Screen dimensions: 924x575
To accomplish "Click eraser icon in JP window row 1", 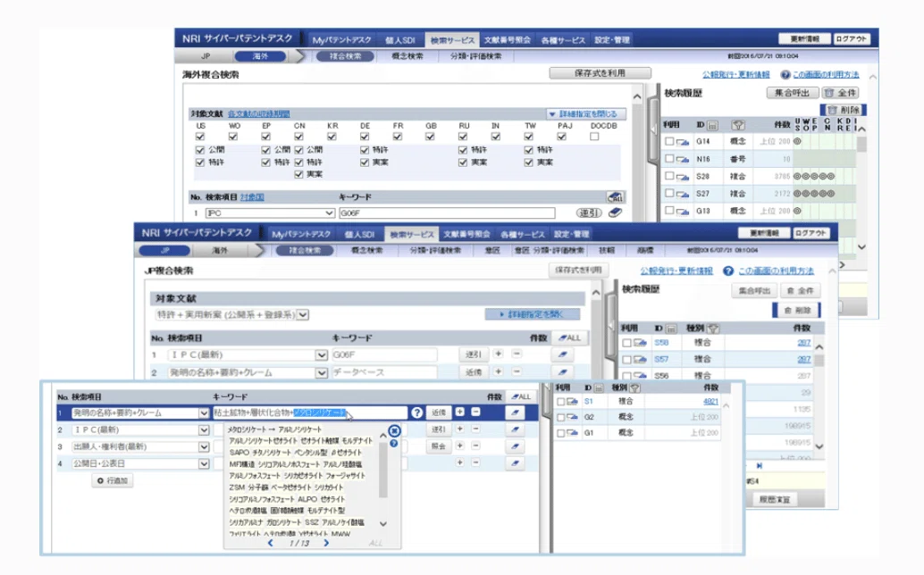I will tap(562, 354).
